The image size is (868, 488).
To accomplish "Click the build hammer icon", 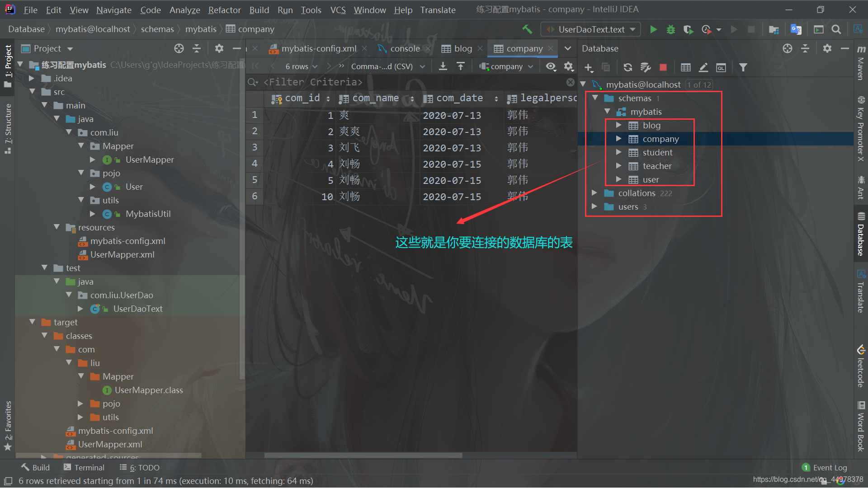I will click(527, 29).
